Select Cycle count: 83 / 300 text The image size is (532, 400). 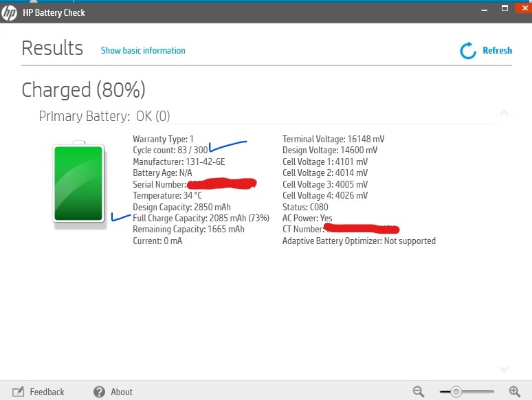pos(170,150)
